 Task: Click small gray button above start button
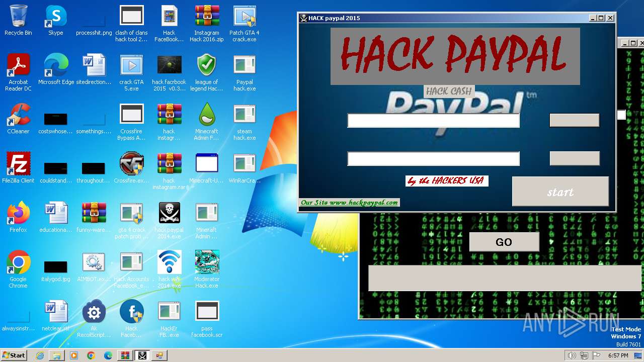point(575,158)
